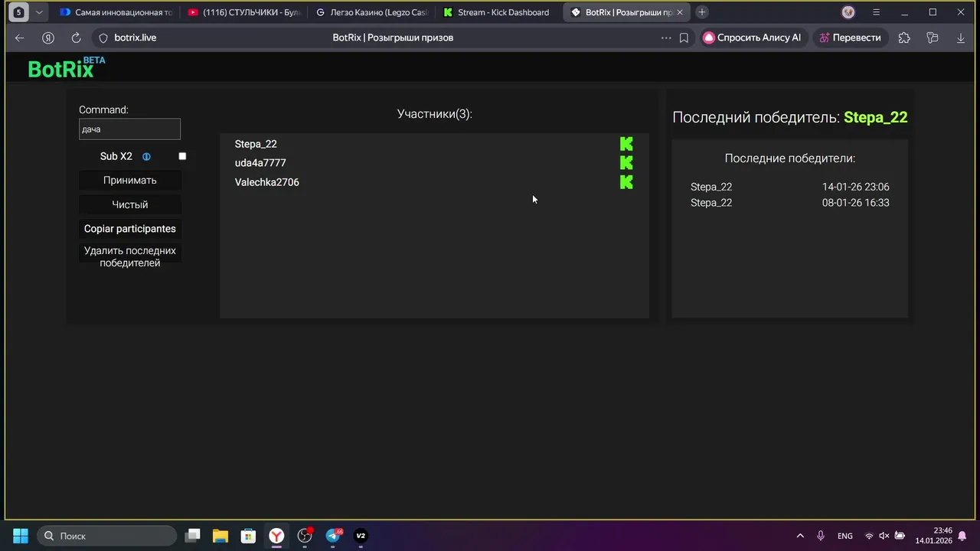Open the browser main menu hamburger
980x551 pixels.
[876, 12]
